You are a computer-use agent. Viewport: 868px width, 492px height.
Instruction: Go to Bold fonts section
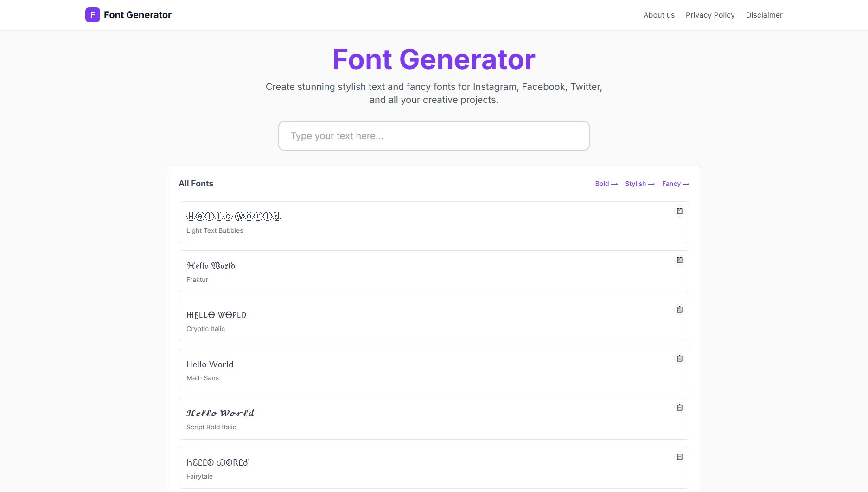point(606,184)
